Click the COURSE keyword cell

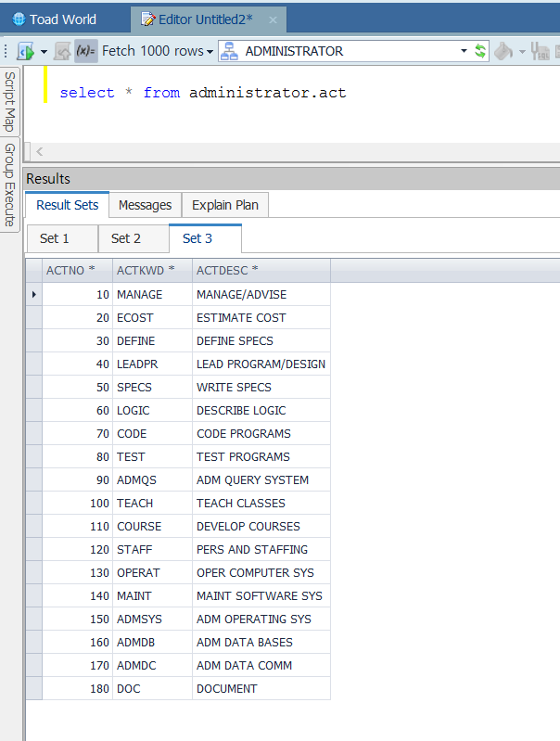[x=153, y=526]
